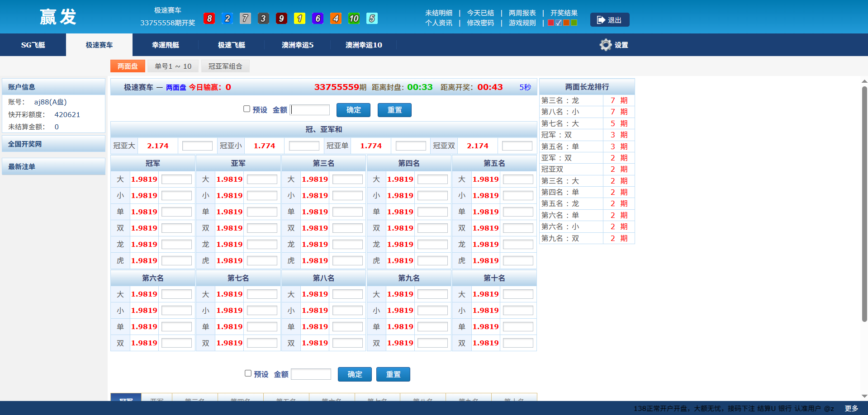Expand the 最新注单 sidebar section
Viewport: 868px width, 415px height.
(x=53, y=166)
